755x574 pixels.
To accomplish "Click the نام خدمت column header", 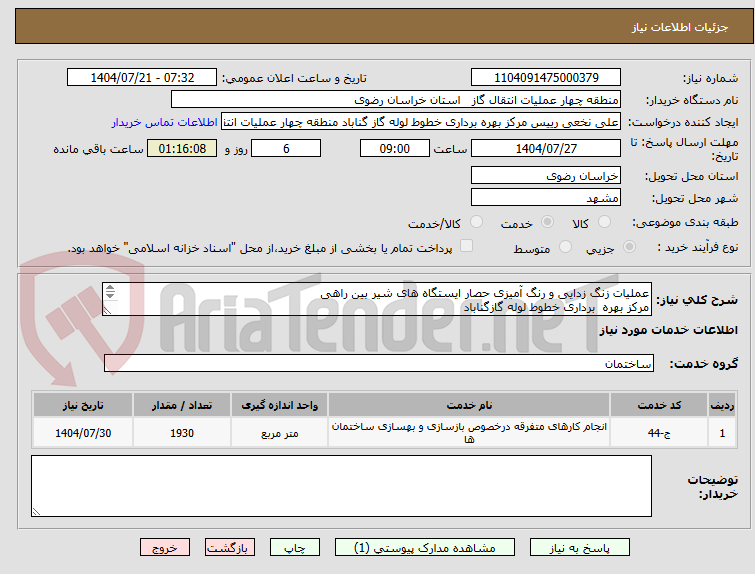I will pos(469,405).
